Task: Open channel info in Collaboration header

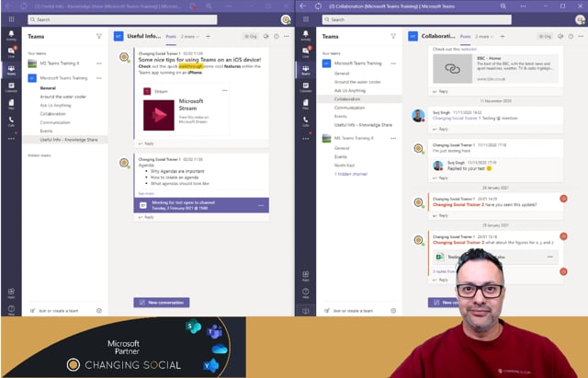Action: (571, 36)
